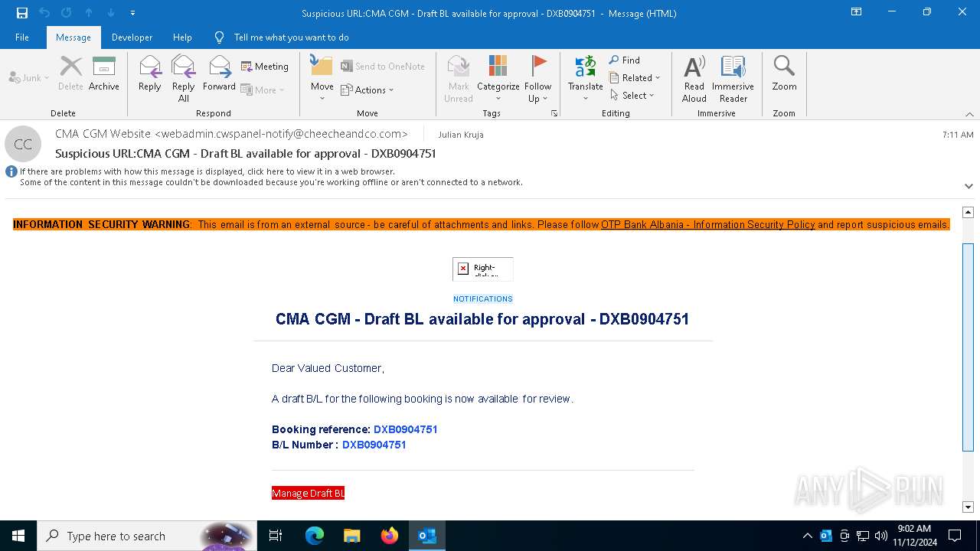Click the Outlook taskbar icon
The height and width of the screenshot is (551, 980).
pos(427,536)
